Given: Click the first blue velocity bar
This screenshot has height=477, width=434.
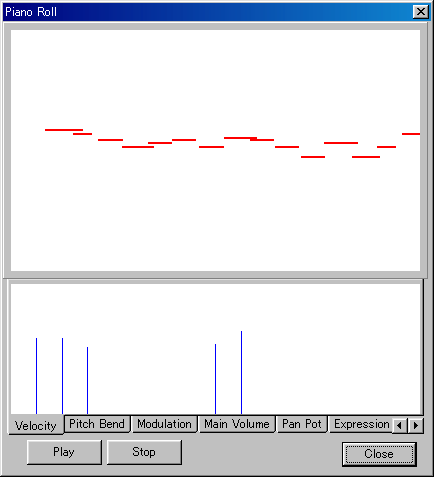Looking at the screenshot, I should [x=36, y=376].
